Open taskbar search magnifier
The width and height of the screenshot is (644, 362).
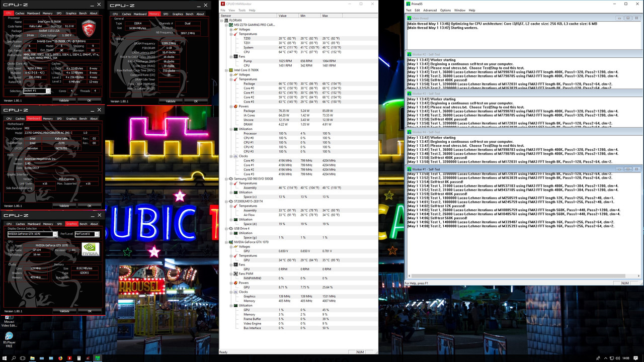click(15, 358)
